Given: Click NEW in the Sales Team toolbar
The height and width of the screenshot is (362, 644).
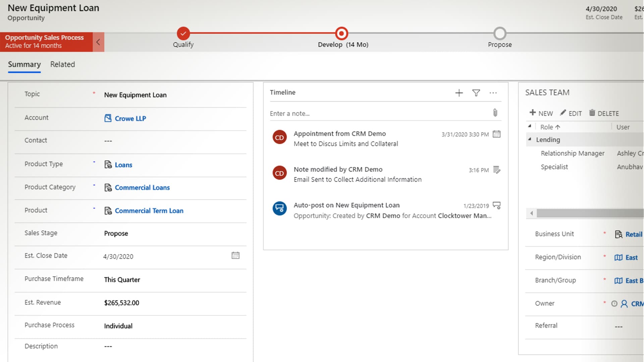Looking at the screenshot, I should (541, 113).
